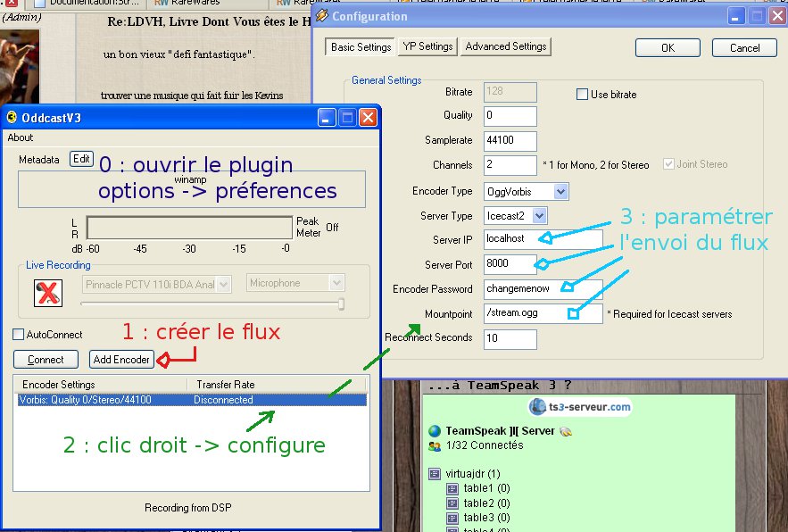The height and width of the screenshot is (532, 788).
Task: Close the OddcastV3 window
Action: tap(368, 118)
